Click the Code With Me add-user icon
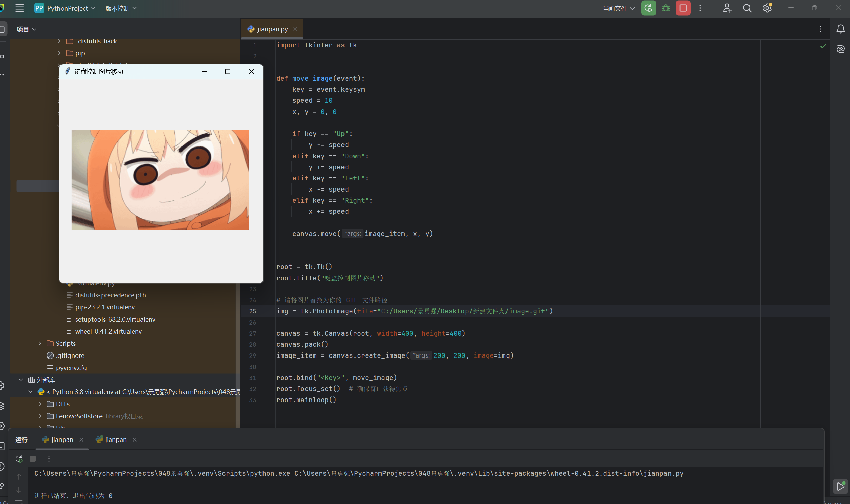This screenshot has height=504, width=850. pos(727,8)
